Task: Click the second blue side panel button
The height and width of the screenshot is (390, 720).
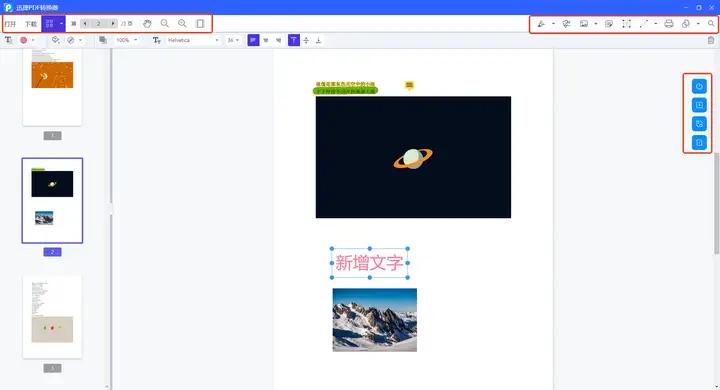Action: tap(699, 105)
